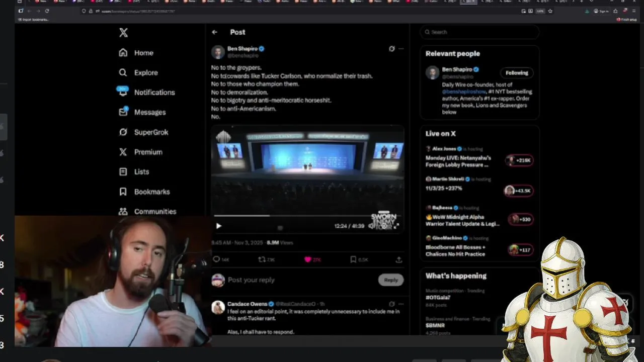Open GinoMachino Bloodborne live

[x=455, y=250]
